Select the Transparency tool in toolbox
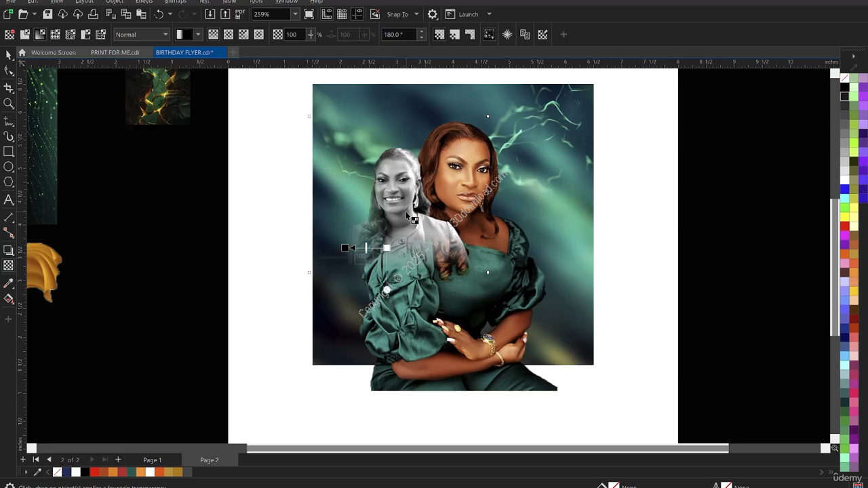This screenshot has width=868, height=488. click(8, 266)
